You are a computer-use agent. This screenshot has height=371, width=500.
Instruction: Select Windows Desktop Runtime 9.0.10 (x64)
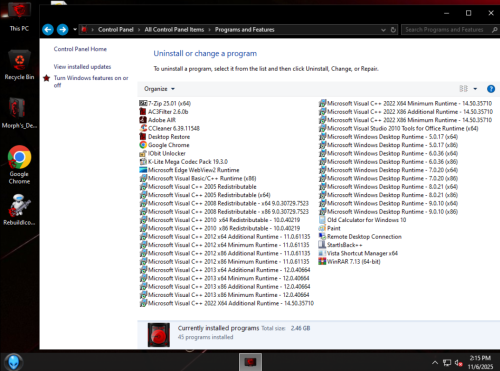(388, 203)
